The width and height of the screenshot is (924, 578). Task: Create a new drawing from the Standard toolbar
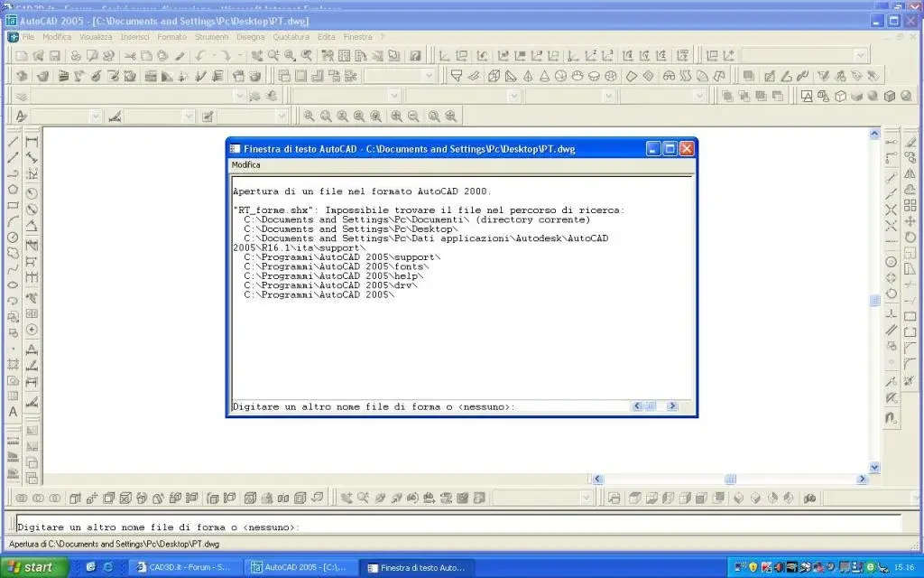[x=22, y=56]
